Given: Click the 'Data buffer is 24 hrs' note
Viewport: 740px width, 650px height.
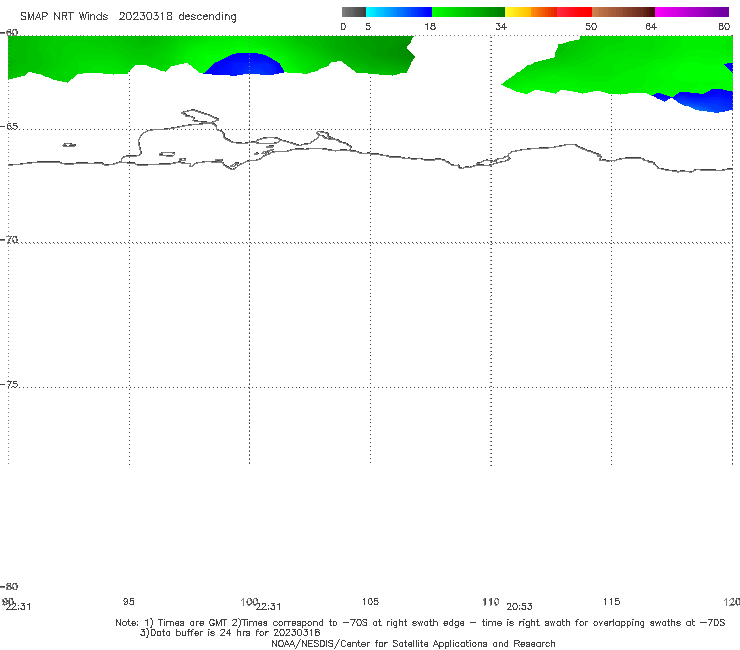Looking at the screenshot, I should point(230,633).
